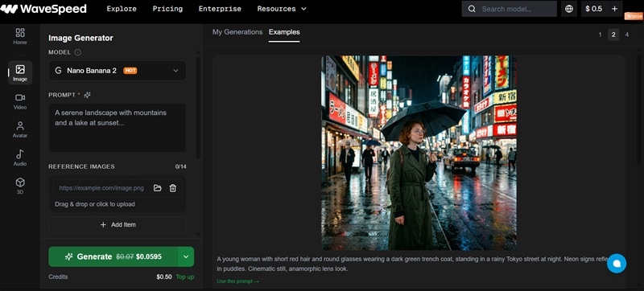Delete reference image with trash icon
Viewport: 644px width, 291px height.
click(173, 188)
